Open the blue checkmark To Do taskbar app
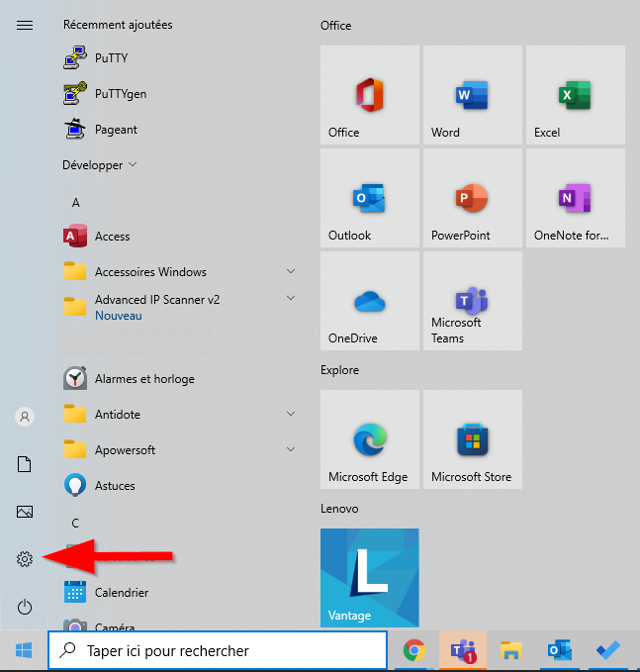The height and width of the screenshot is (672, 640). click(608, 650)
